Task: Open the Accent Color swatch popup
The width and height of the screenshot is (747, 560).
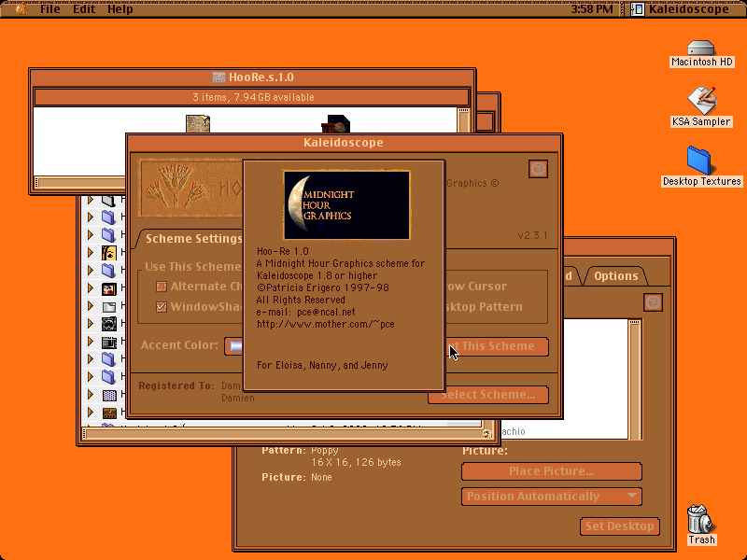Action: click(x=234, y=346)
